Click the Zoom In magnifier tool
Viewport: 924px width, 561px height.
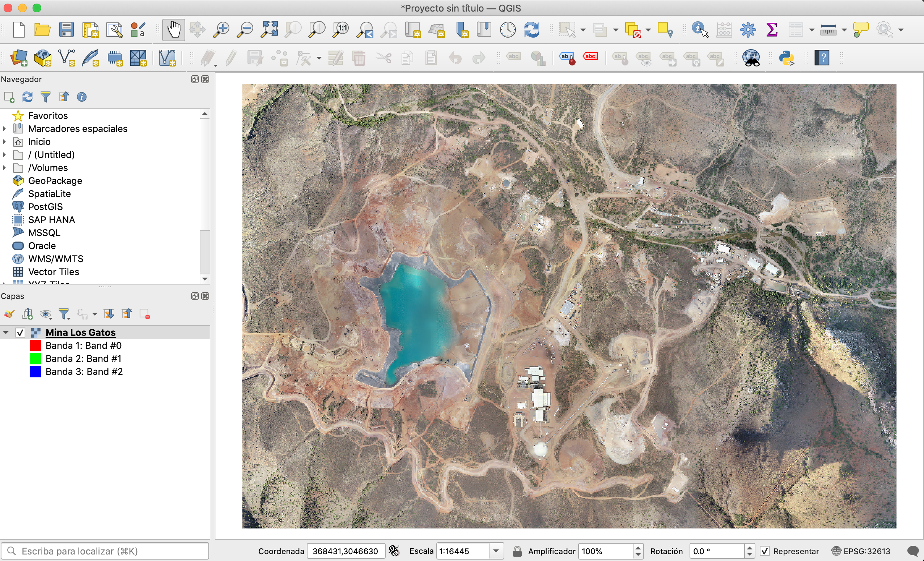point(221,30)
